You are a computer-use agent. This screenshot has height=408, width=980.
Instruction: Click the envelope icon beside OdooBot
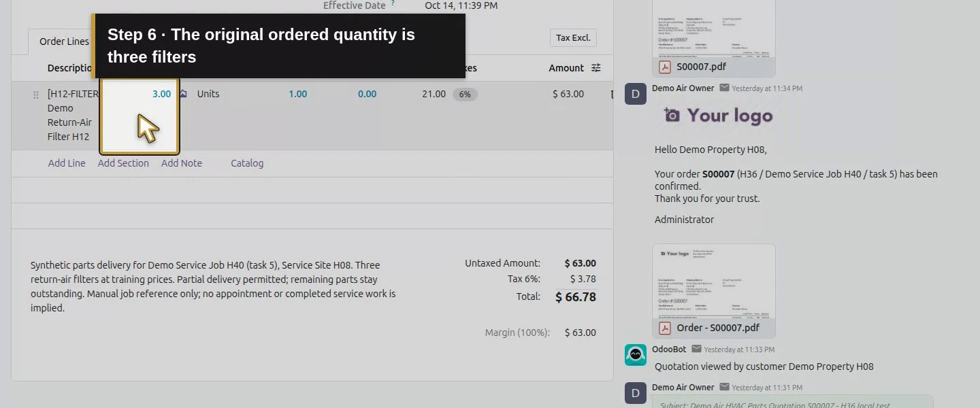click(696, 349)
